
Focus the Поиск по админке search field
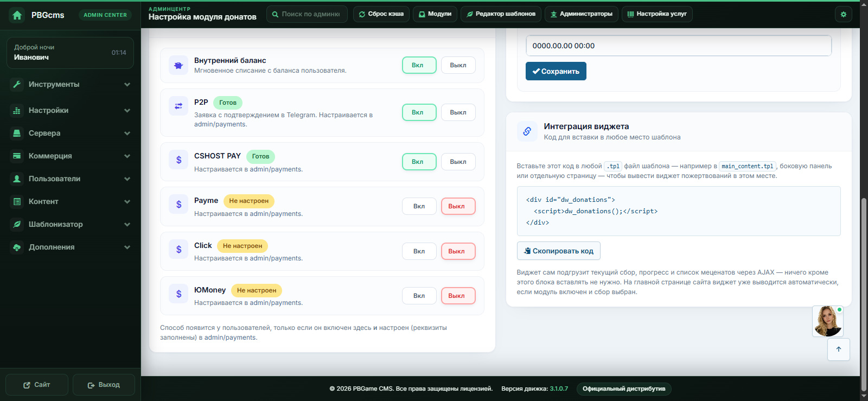coord(307,14)
